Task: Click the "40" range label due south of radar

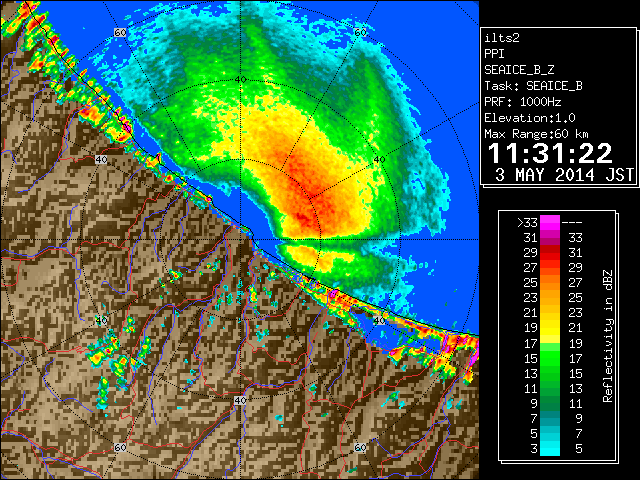Action: 240,400
